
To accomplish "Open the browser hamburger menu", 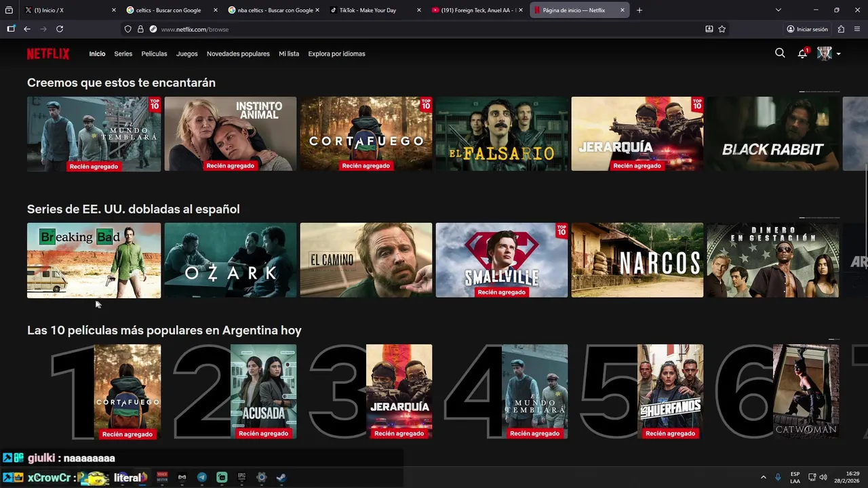I will coord(857,29).
